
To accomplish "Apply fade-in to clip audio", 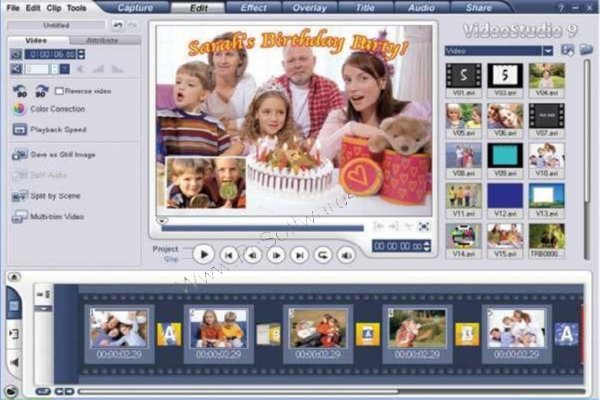I will point(98,69).
